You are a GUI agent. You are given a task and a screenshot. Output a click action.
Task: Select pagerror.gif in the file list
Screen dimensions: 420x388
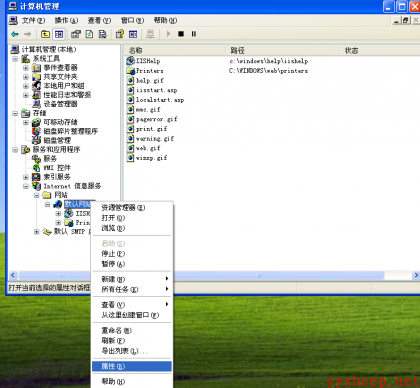tap(152, 119)
